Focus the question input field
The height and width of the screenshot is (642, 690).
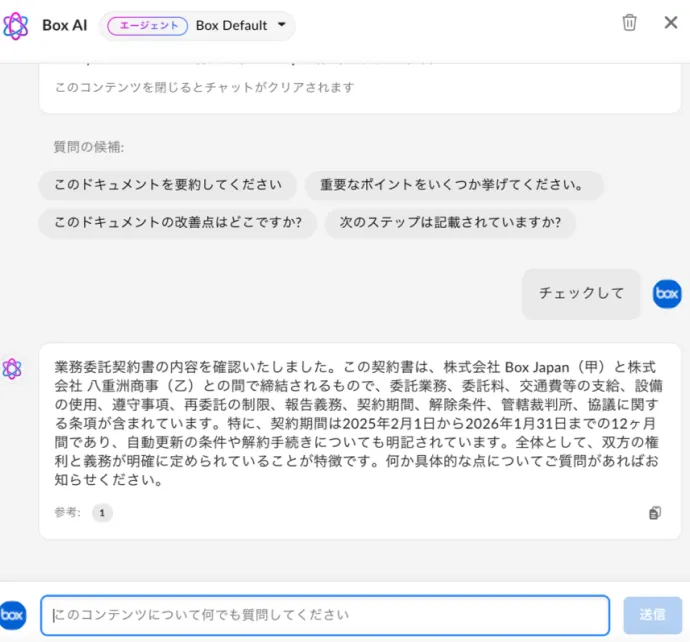(x=325, y=615)
